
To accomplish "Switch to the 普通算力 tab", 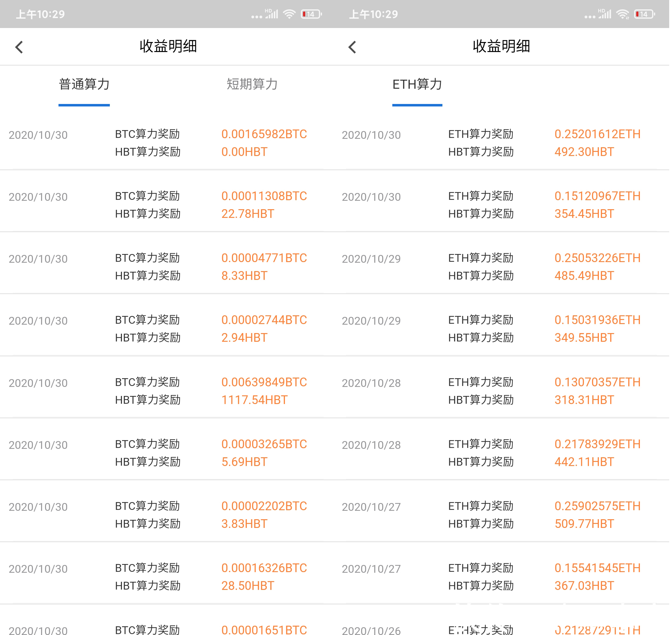I will coord(85,84).
